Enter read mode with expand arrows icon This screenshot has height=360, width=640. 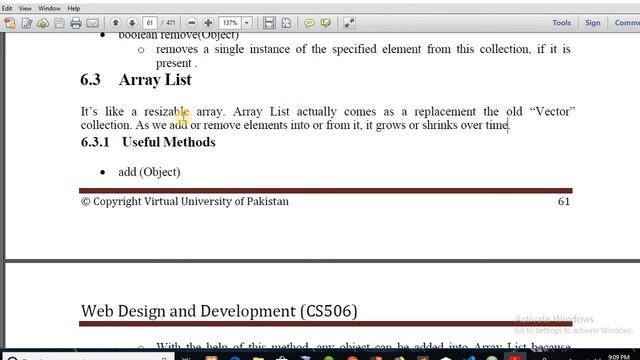point(349,23)
